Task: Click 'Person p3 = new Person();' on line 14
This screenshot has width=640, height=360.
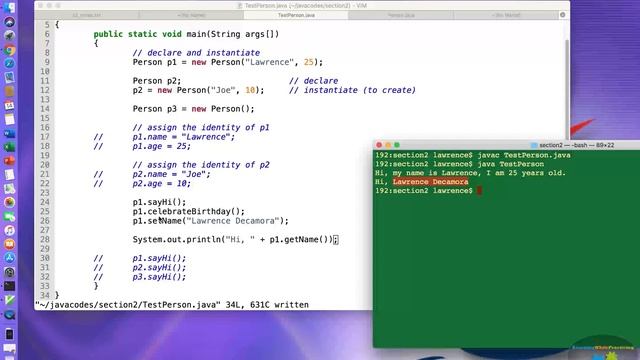Action: 193,109
